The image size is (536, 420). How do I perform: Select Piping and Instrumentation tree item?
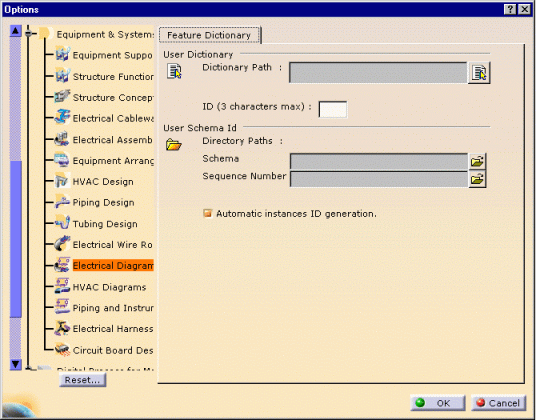coord(113,308)
